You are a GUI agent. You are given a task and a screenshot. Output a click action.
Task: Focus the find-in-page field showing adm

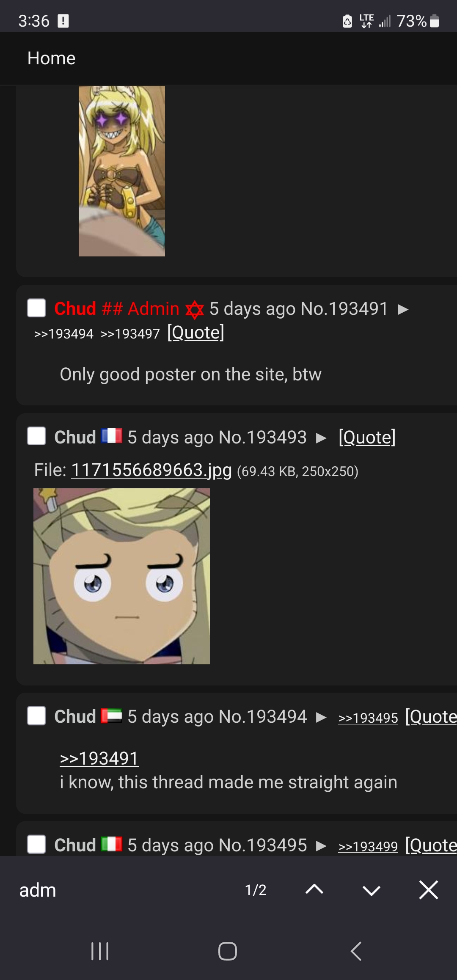click(x=123, y=890)
